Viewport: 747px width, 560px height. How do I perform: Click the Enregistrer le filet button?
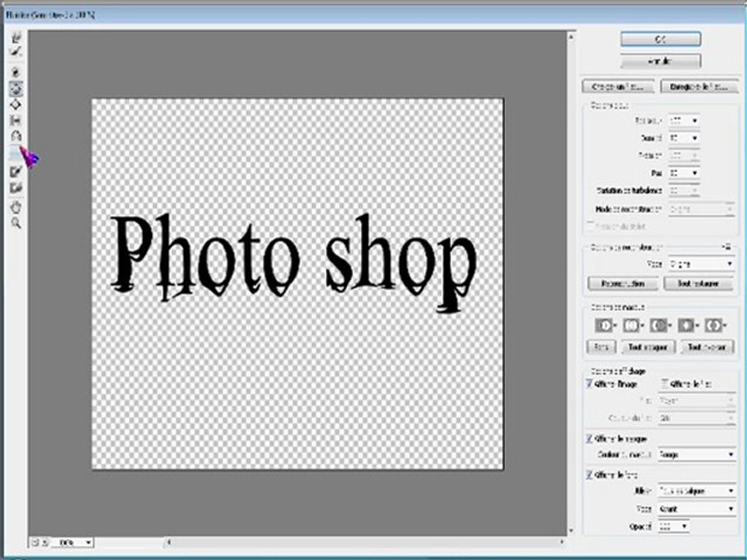point(699,86)
